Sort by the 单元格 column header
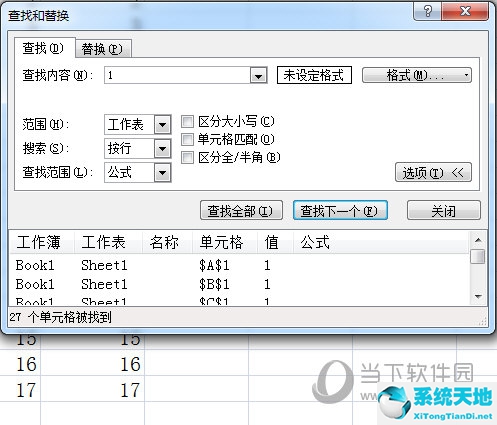This screenshot has height=425, width=497. coord(225,242)
